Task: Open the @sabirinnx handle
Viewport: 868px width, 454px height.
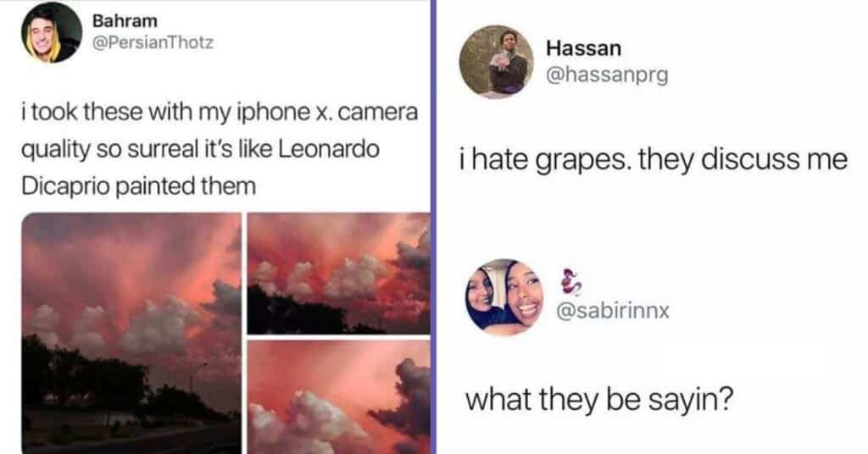Action: pyautogui.click(x=613, y=311)
